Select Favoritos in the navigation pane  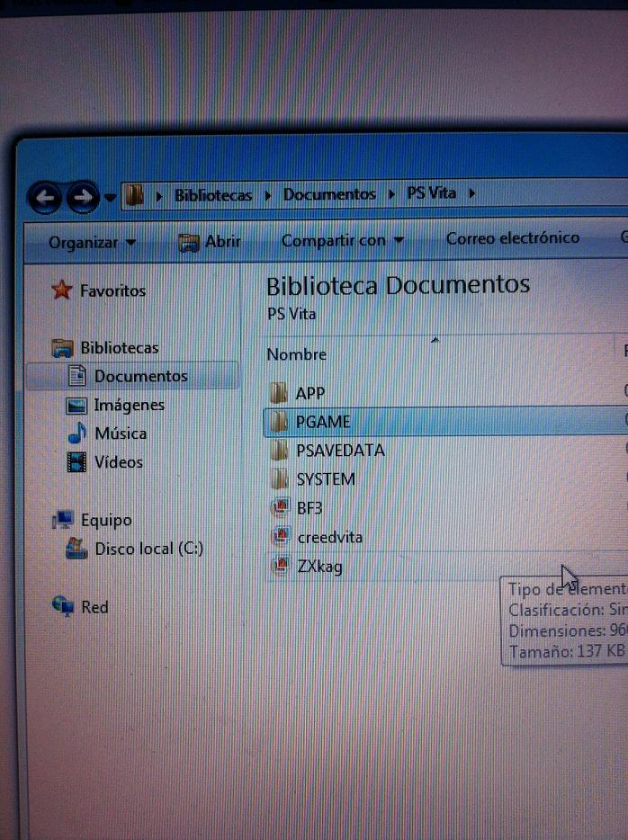point(112,290)
